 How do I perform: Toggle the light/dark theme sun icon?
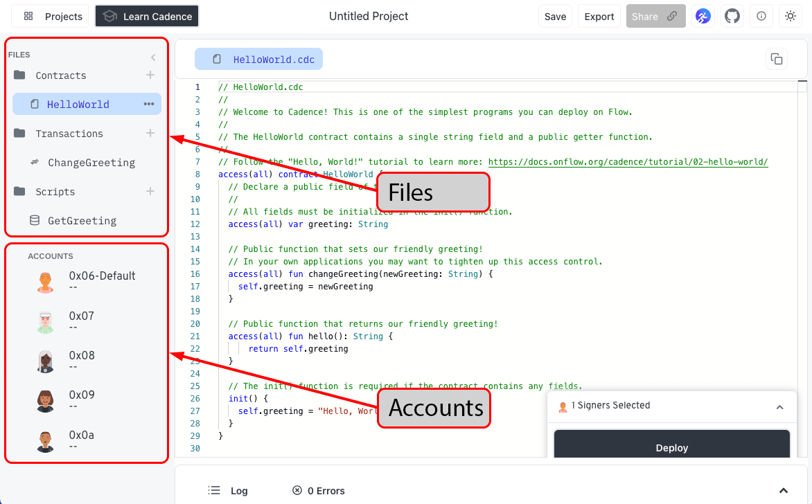tap(791, 17)
